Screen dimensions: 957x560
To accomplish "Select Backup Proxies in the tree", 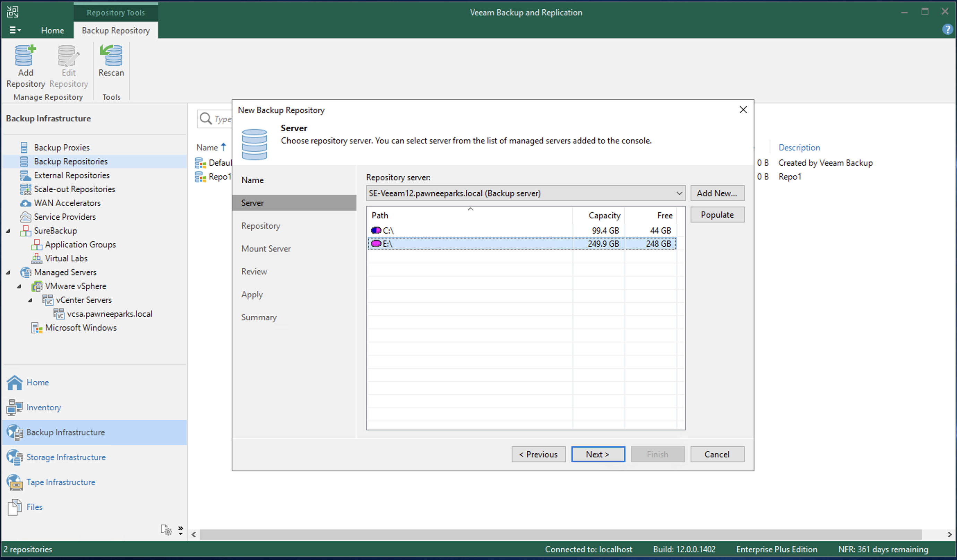I will pyautogui.click(x=61, y=147).
